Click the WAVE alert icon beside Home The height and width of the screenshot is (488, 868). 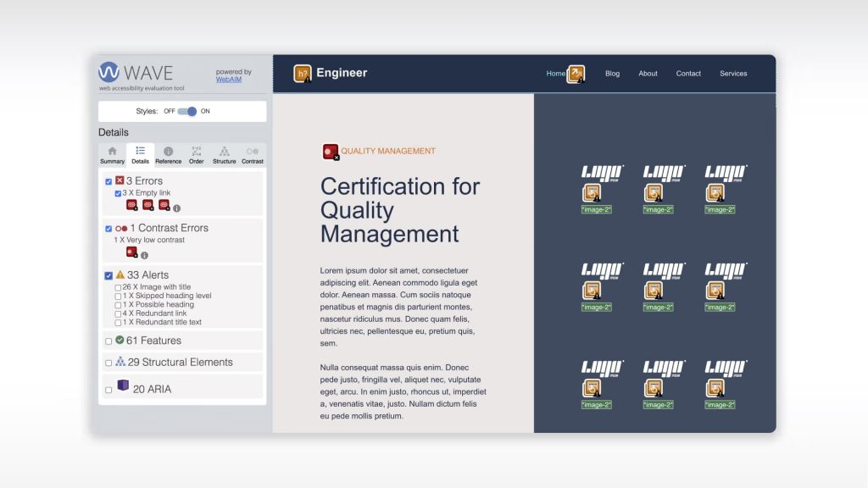pyautogui.click(x=576, y=75)
